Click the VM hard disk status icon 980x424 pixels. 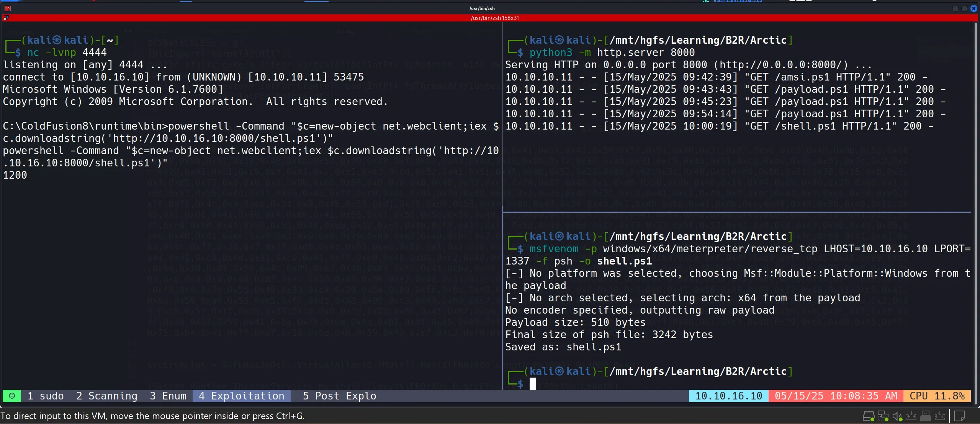pos(868,416)
